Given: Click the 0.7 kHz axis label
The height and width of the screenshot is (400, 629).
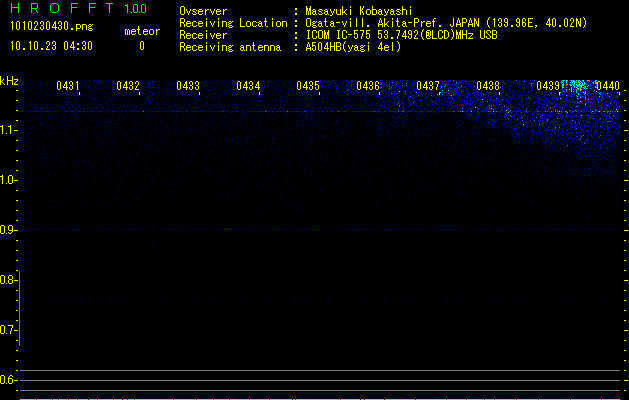Looking at the screenshot, I should point(7,330).
